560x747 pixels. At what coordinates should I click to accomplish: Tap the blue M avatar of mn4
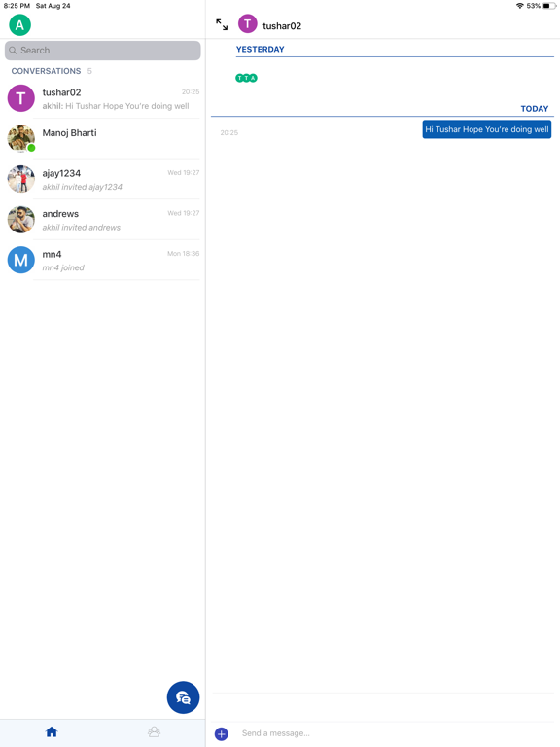pyautogui.click(x=21, y=260)
